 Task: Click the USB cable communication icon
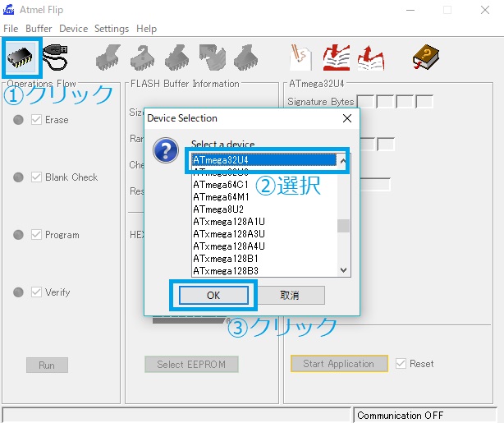click(x=55, y=57)
